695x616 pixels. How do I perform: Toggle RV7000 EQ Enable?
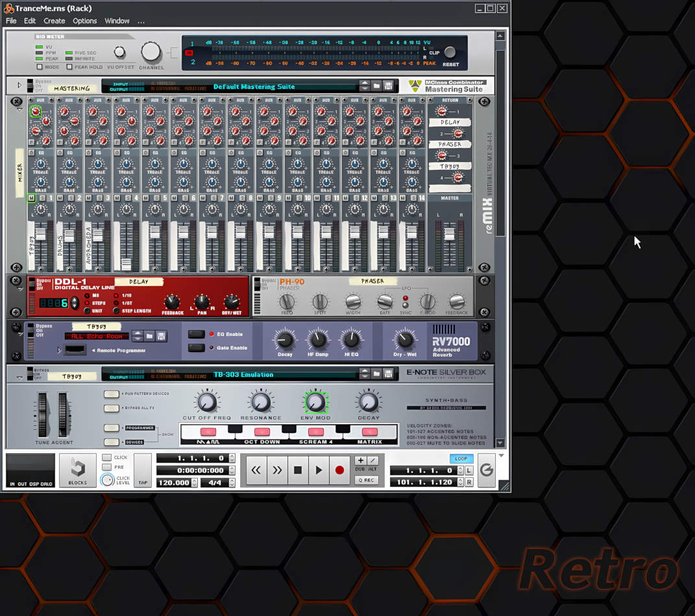pos(196,334)
